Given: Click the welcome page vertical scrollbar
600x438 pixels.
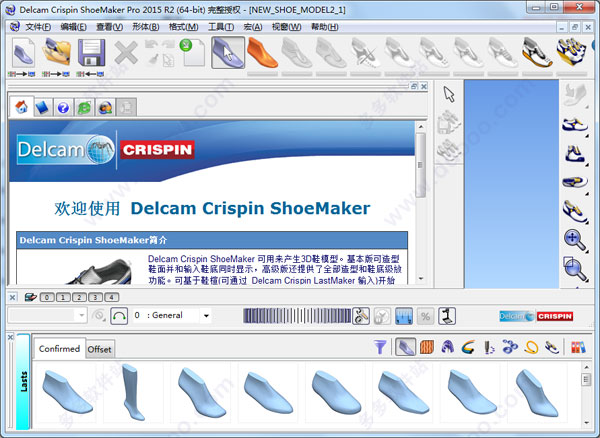Looking at the screenshot, I should click(x=421, y=164).
